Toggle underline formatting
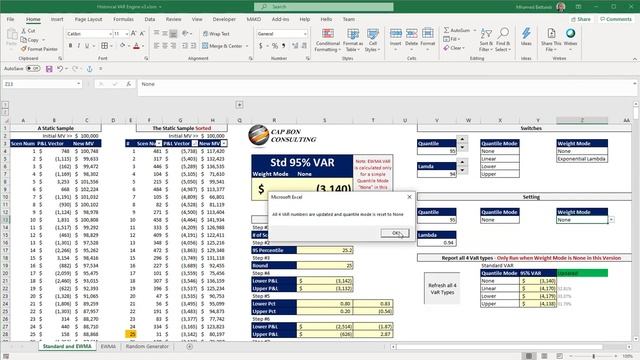The image size is (640, 360). (87, 46)
